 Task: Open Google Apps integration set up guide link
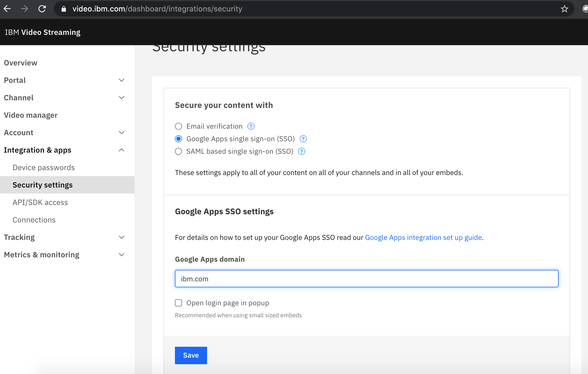click(423, 237)
